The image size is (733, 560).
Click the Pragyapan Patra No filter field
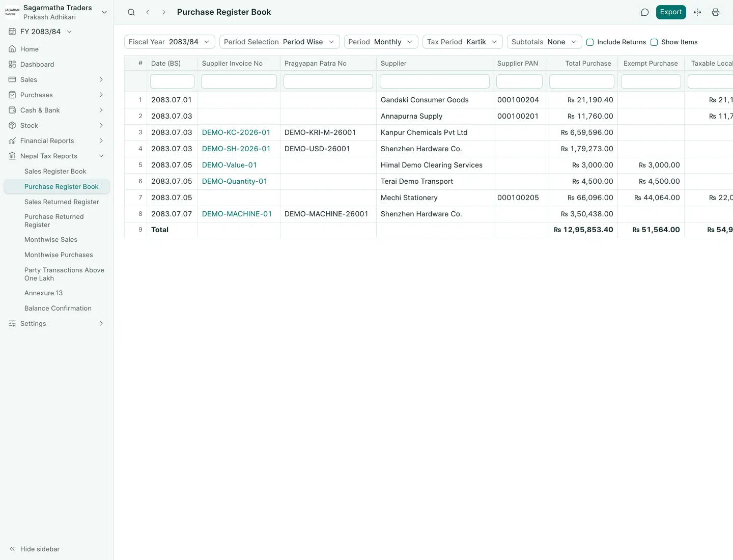click(328, 81)
